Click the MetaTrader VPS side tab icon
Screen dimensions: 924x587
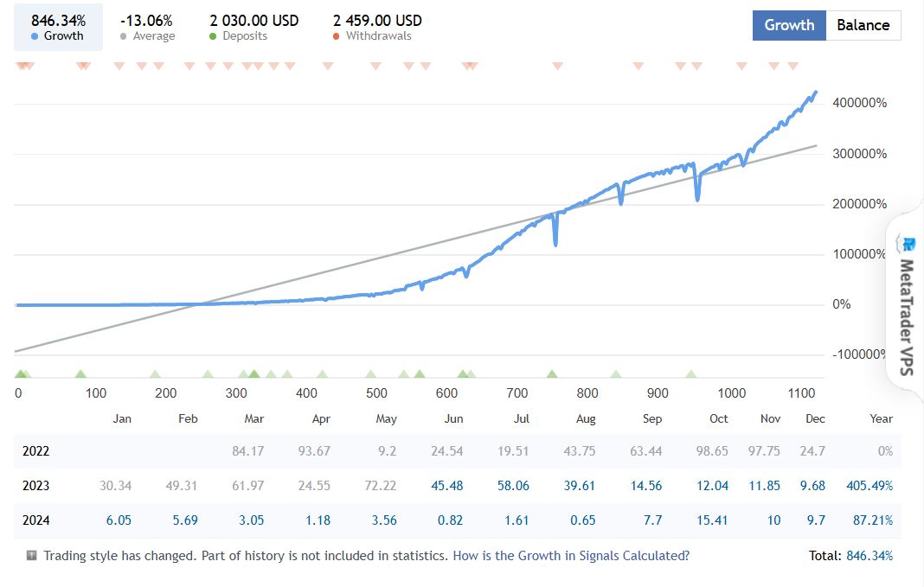click(x=907, y=243)
